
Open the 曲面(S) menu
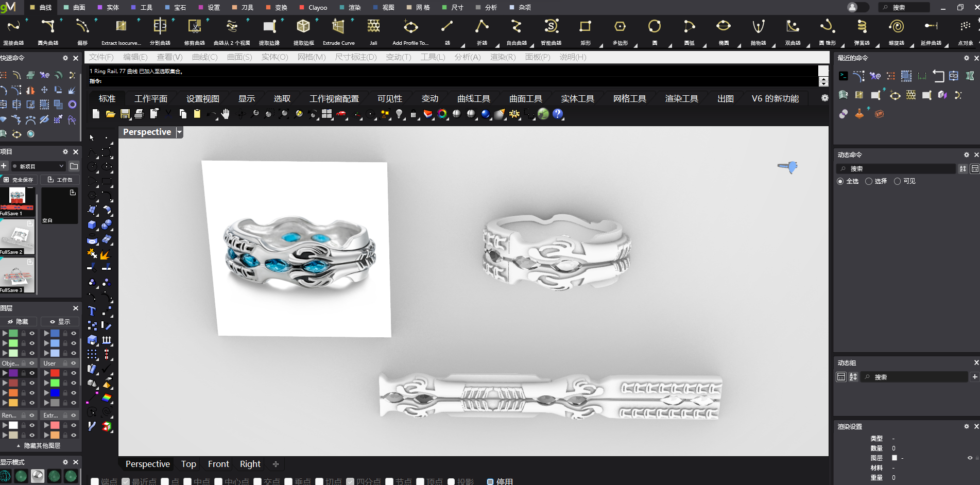[x=239, y=57]
